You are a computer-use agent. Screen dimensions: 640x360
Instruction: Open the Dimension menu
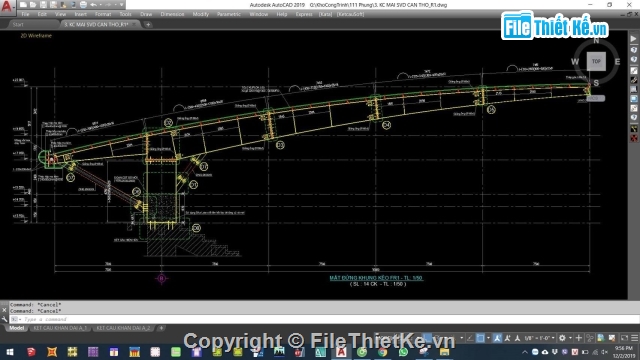click(172, 14)
